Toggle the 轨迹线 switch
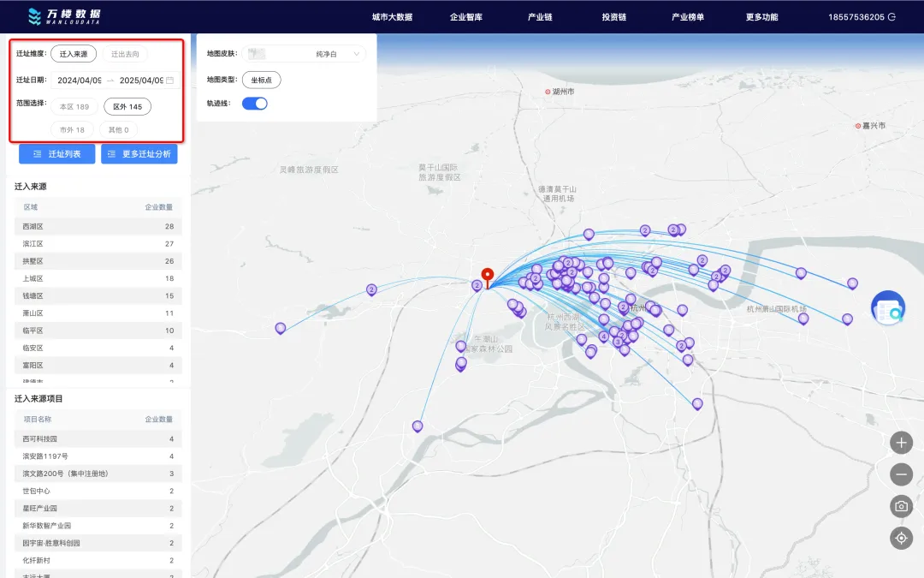This screenshot has width=924, height=578. (255, 104)
